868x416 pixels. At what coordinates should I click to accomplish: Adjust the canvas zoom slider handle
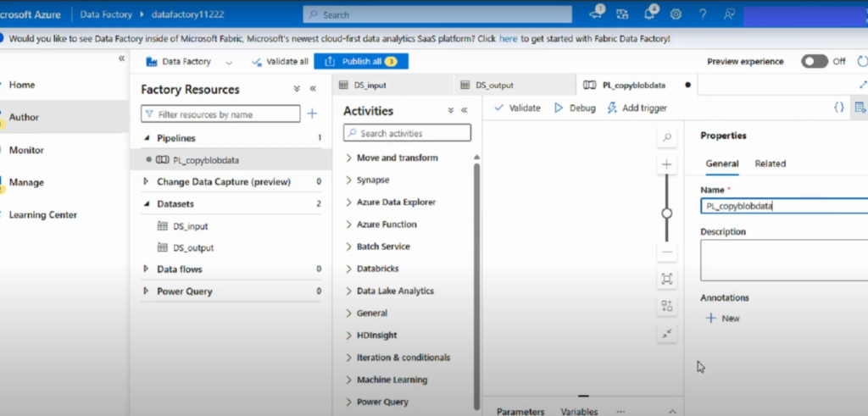667,213
